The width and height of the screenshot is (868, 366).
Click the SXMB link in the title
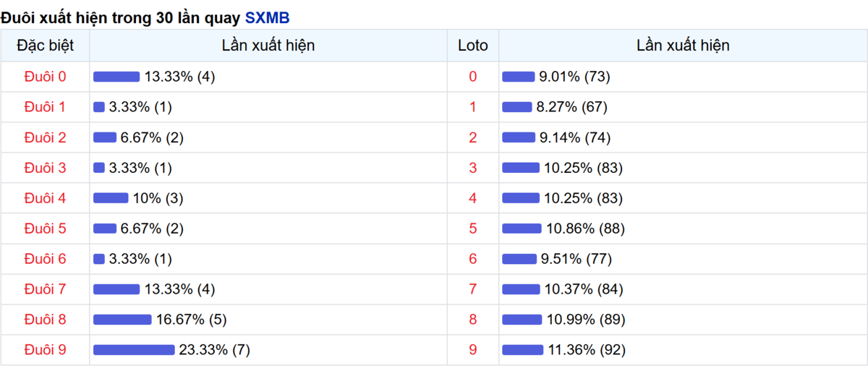tap(267, 18)
